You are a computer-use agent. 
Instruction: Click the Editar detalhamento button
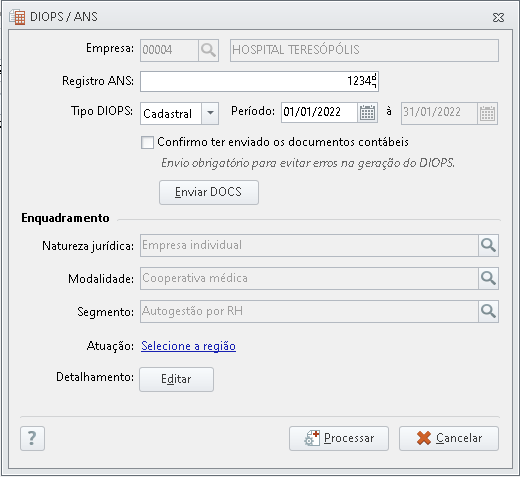click(176, 379)
